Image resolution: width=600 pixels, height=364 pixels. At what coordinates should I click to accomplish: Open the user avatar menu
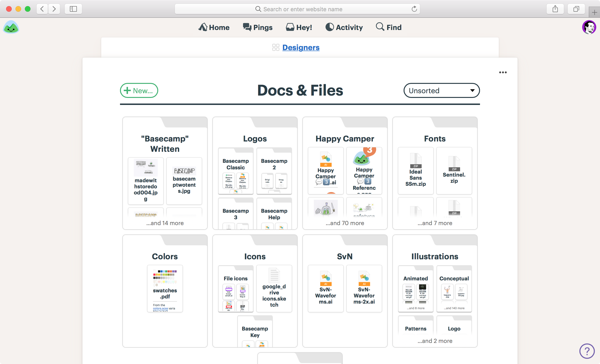tap(589, 27)
